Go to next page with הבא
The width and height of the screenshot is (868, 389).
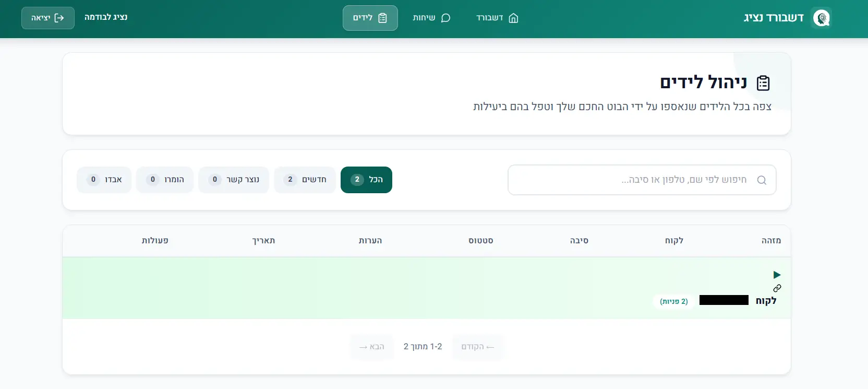coord(372,347)
